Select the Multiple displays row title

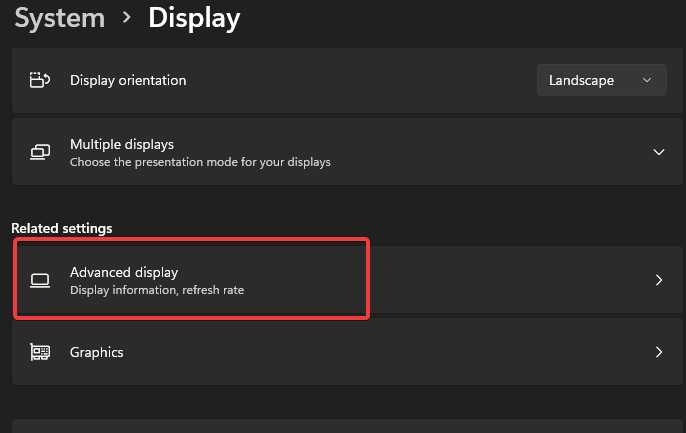(x=122, y=144)
